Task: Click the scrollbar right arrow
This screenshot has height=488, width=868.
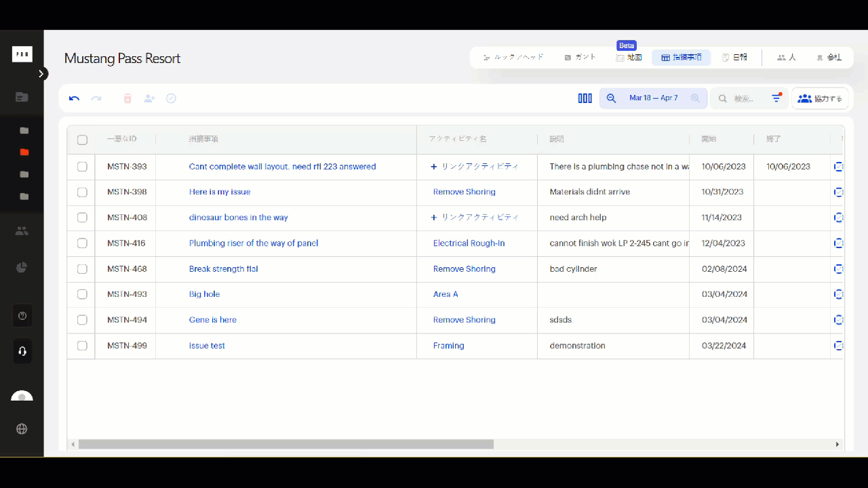Action: coord(837,445)
